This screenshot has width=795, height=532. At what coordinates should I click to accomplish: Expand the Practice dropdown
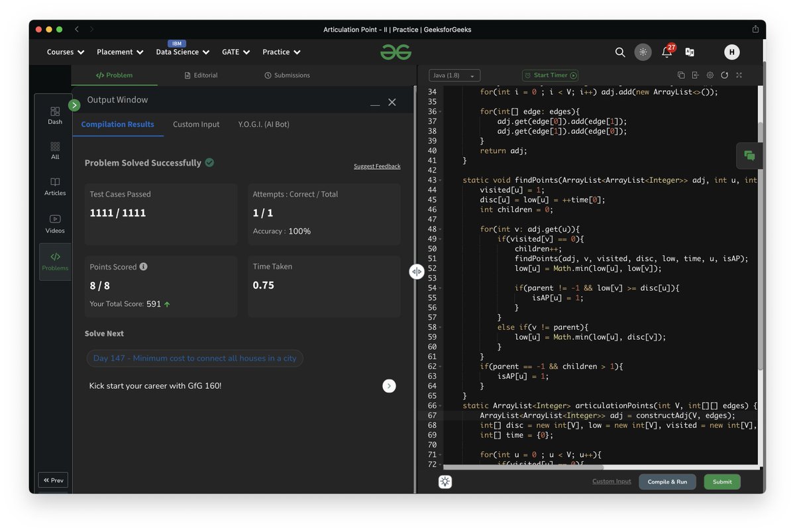[282, 52]
